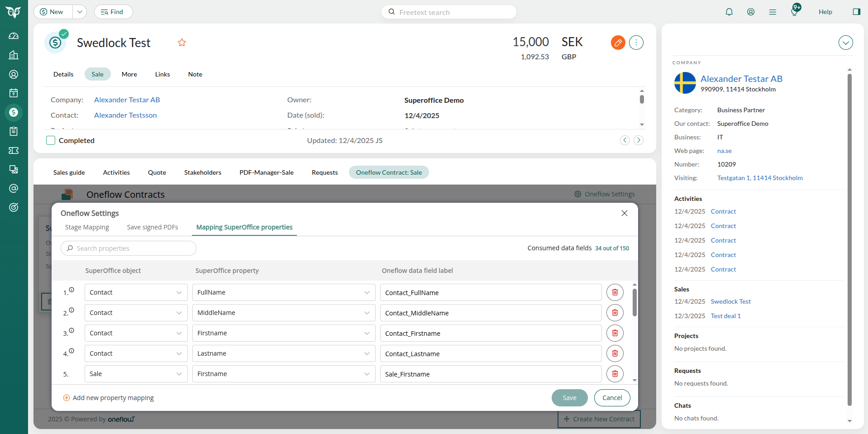Open the Project section in the sidebar
The width and height of the screenshot is (868, 434).
coord(14,131)
